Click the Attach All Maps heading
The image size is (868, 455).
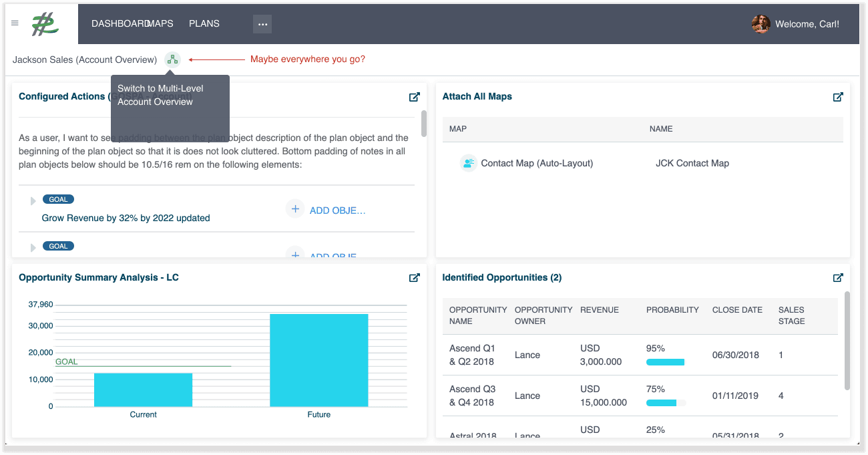click(x=477, y=96)
